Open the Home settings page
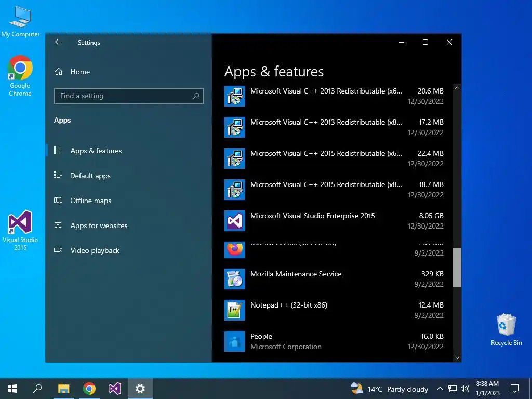This screenshot has width=532, height=399. [80, 72]
